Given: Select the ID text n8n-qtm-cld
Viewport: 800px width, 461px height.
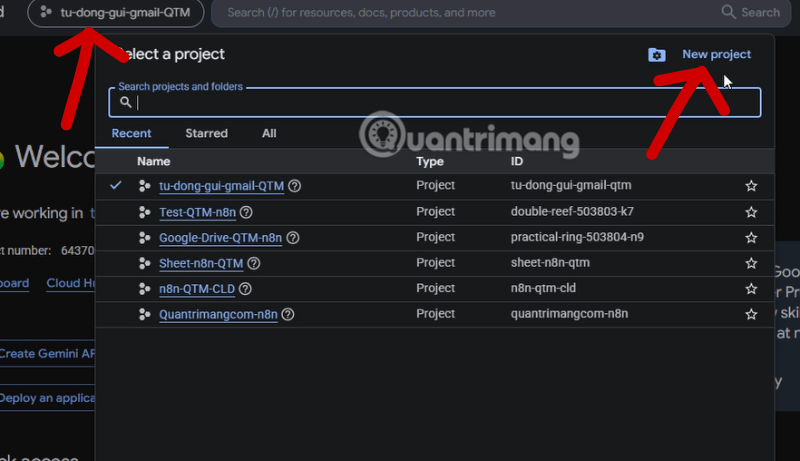Looking at the screenshot, I should [543, 288].
